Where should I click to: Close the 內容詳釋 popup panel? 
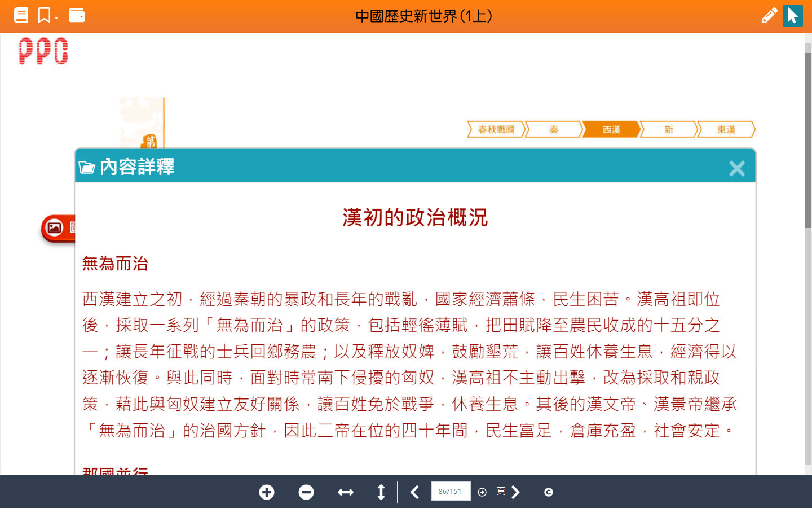(x=736, y=168)
